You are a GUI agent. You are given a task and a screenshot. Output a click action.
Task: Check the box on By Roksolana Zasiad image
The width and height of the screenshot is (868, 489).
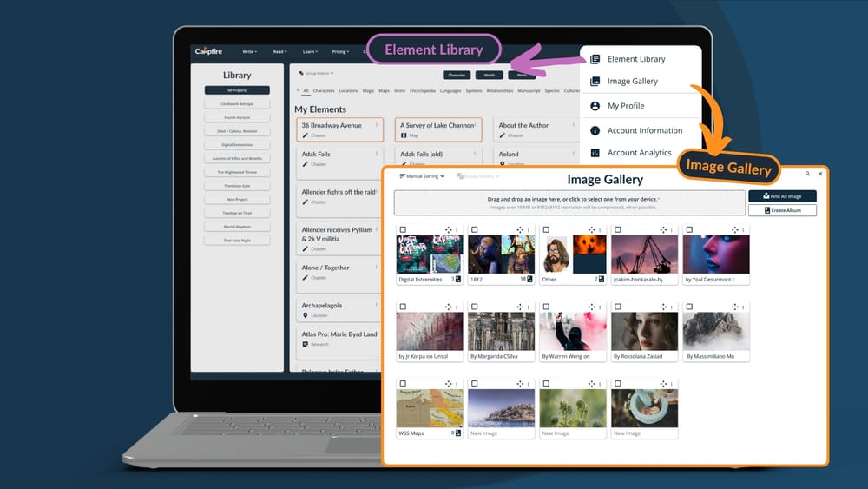tap(617, 307)
